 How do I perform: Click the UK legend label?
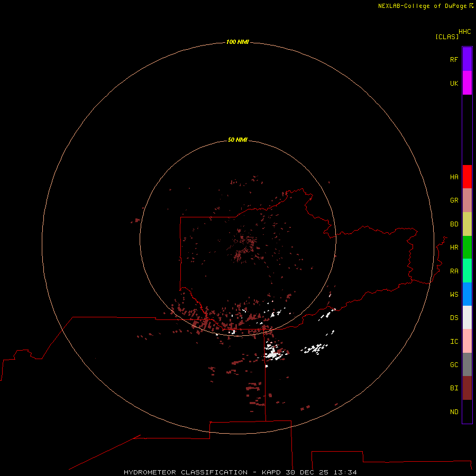coord(454,83)
